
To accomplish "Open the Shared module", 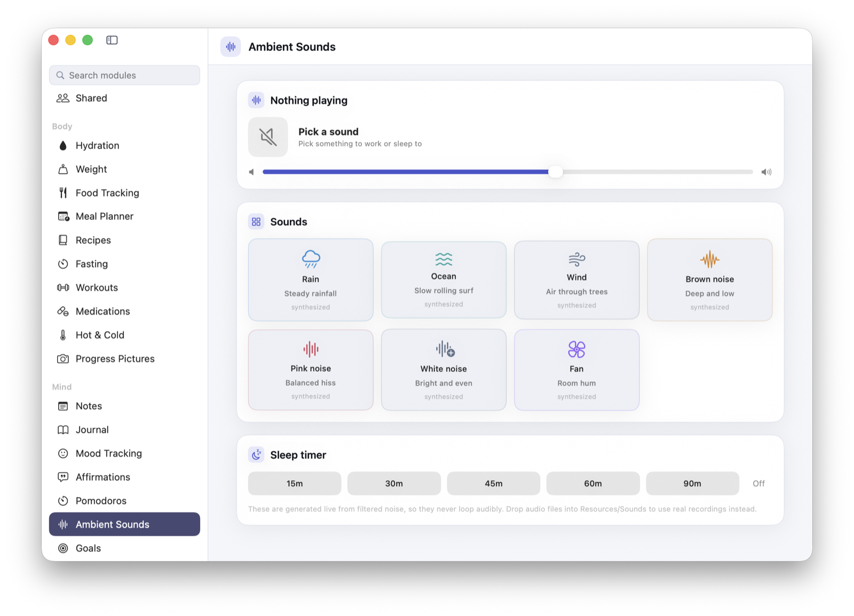I will [x=124, y=98].
